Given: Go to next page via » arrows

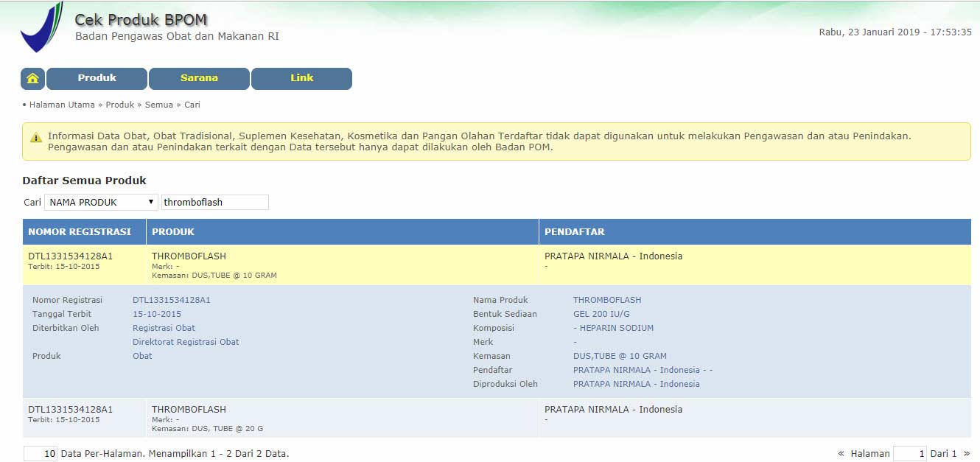Looking at the screenshot, I should click(x=967, y=454).
